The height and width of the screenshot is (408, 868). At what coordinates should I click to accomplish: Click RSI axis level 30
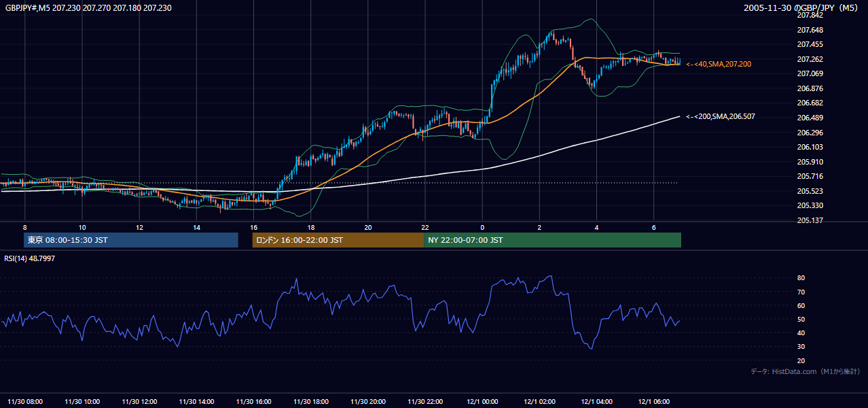(801, 347)
